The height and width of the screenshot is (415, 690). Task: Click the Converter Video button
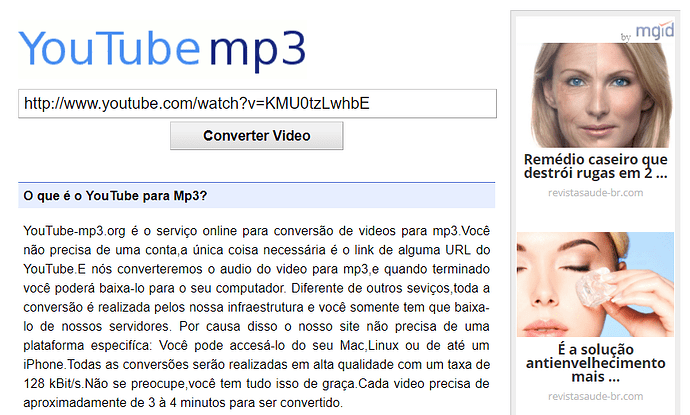pos(257,136)
